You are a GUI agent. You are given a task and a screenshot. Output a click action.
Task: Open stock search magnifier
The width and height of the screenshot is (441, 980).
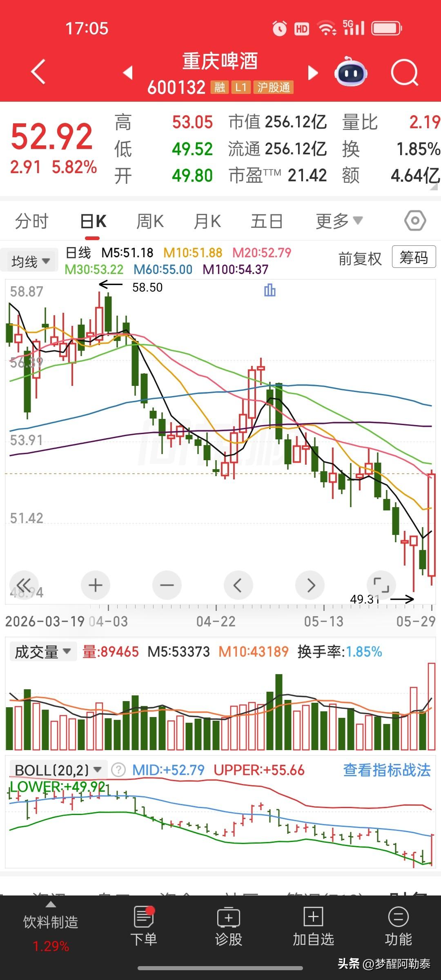(x=404, y=73)
